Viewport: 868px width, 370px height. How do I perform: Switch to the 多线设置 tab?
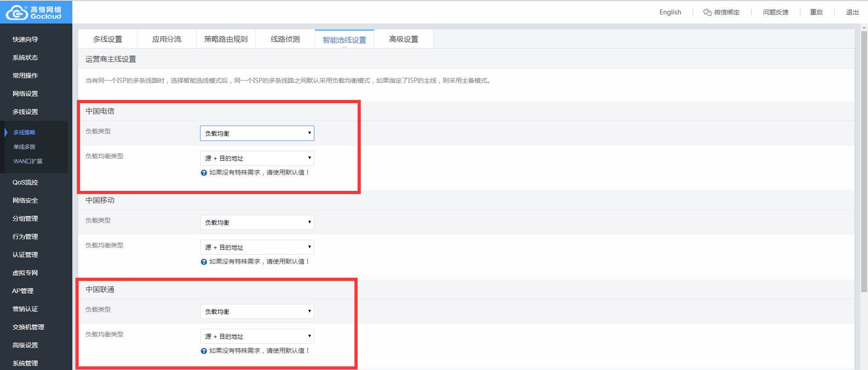(108, 39)
